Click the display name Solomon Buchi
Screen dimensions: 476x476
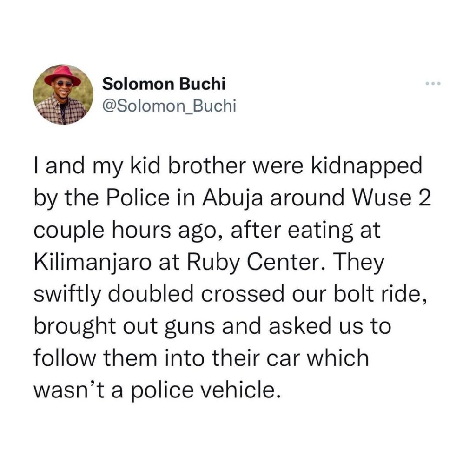tap(164, 84)
